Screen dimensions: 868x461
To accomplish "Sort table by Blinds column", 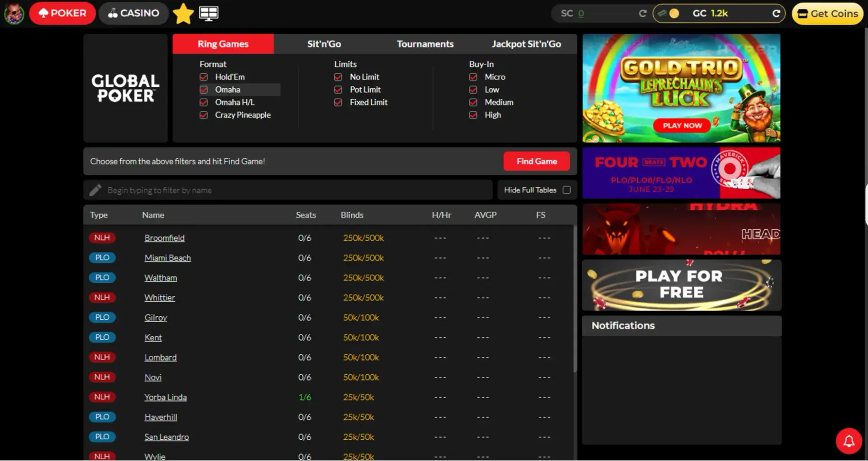I will pyautogui.click(x=352, y=215).
